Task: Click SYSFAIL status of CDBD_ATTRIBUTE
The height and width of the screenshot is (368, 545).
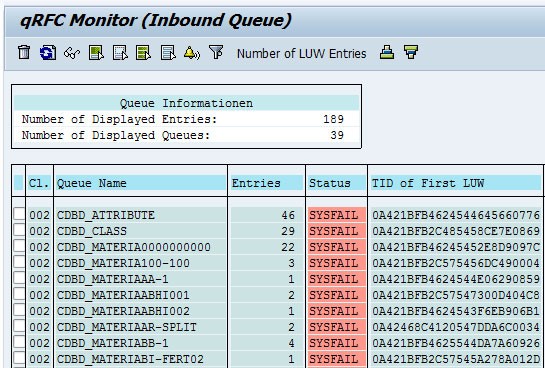Action: tap(334, 215)
